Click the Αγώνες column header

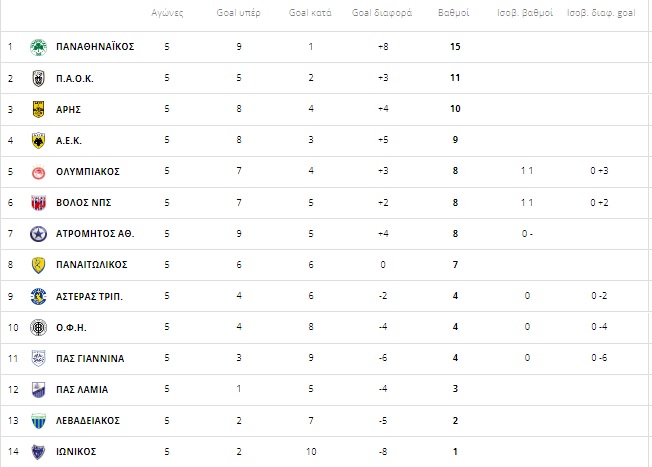167,13
